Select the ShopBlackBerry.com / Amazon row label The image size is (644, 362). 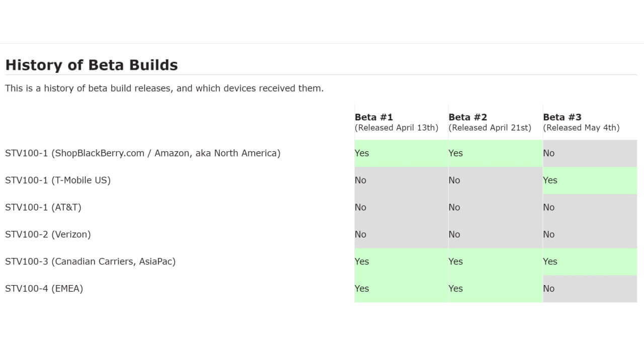pos(142,153)
